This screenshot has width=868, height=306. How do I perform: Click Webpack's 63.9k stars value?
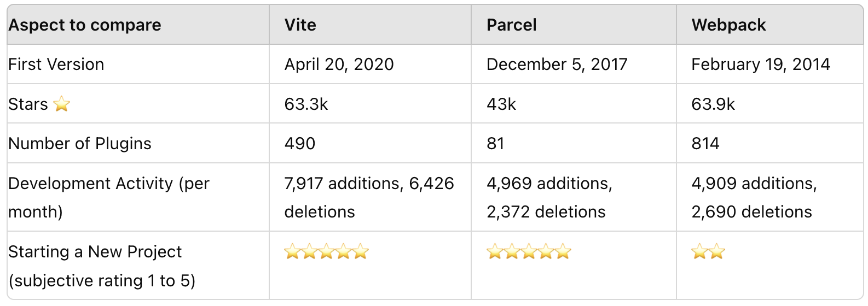(713, 104)
